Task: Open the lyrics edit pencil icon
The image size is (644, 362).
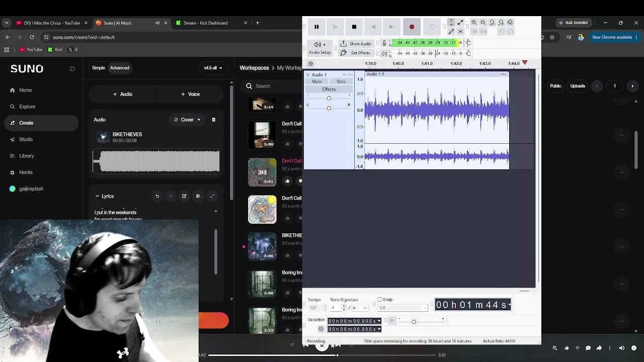Action: [x=184, y=196]
